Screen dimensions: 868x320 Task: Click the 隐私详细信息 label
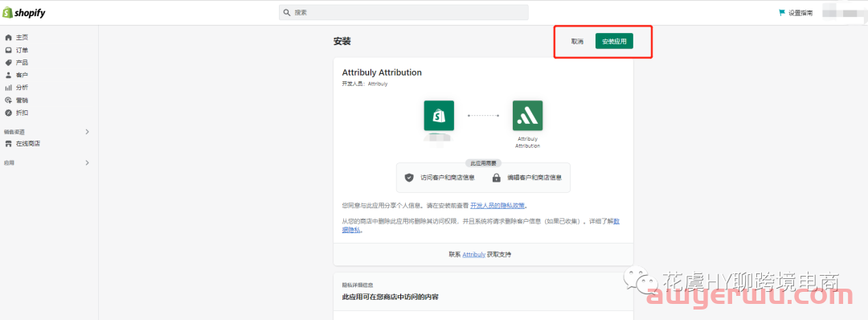(357, 285)
